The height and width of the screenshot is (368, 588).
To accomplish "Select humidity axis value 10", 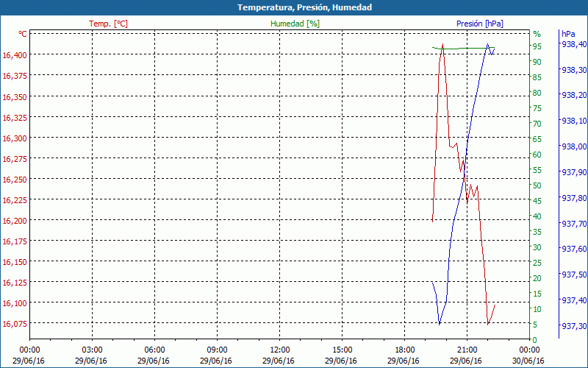I will [x=537, y=309].
